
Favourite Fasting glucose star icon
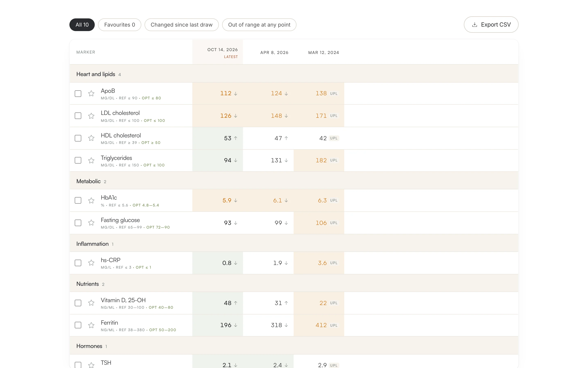[91, 223]
